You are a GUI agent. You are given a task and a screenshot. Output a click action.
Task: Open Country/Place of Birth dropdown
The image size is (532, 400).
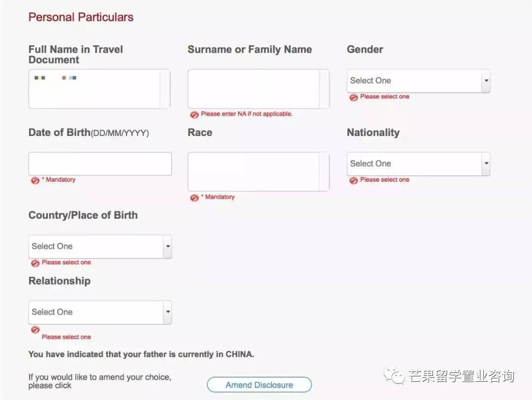100,246
